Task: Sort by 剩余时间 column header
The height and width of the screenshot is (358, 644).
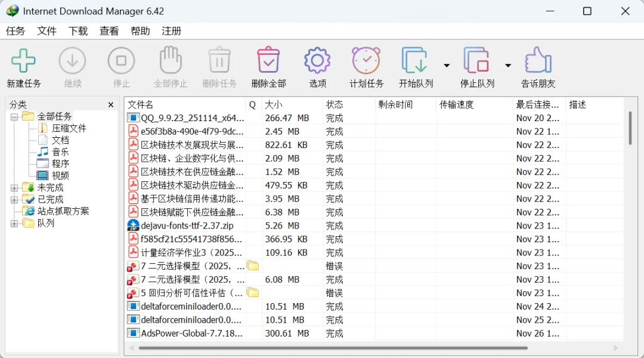Action: click(x=406, y=104)
